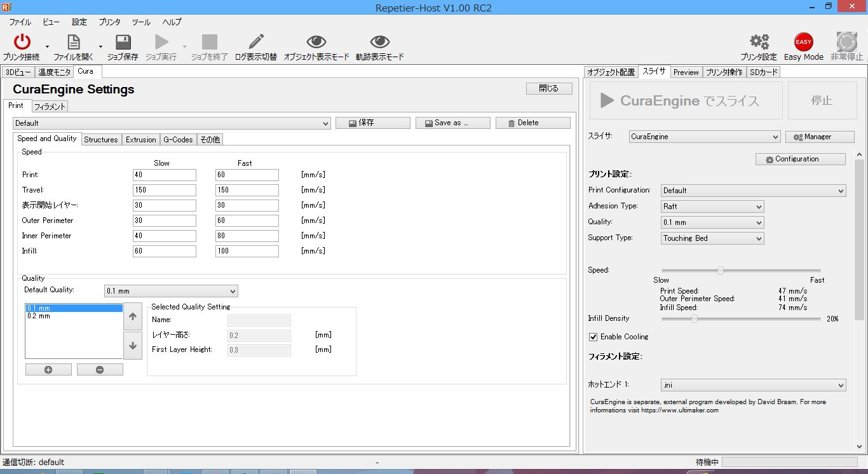868x474 pixels.
Task: Click the オブジェクト表示モード eye icon
Action: tap(316, 42)
